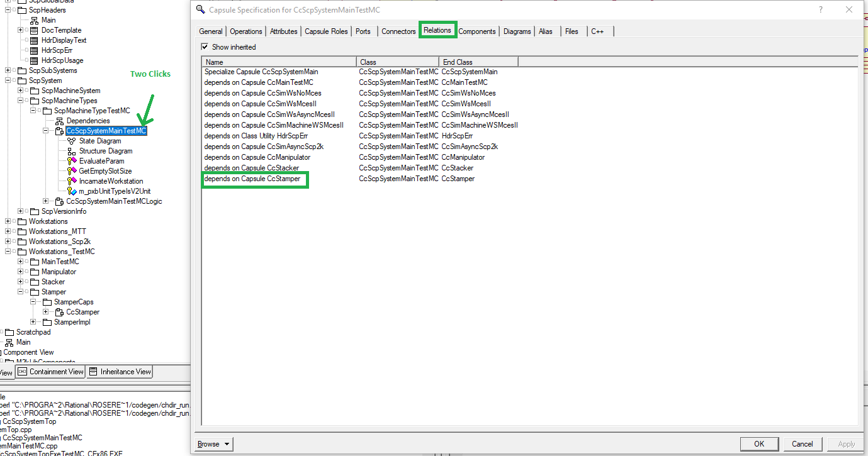
Task: Uncheck the Show inherited checkbox
Action: pyautogui.click(x=205, y=47)
